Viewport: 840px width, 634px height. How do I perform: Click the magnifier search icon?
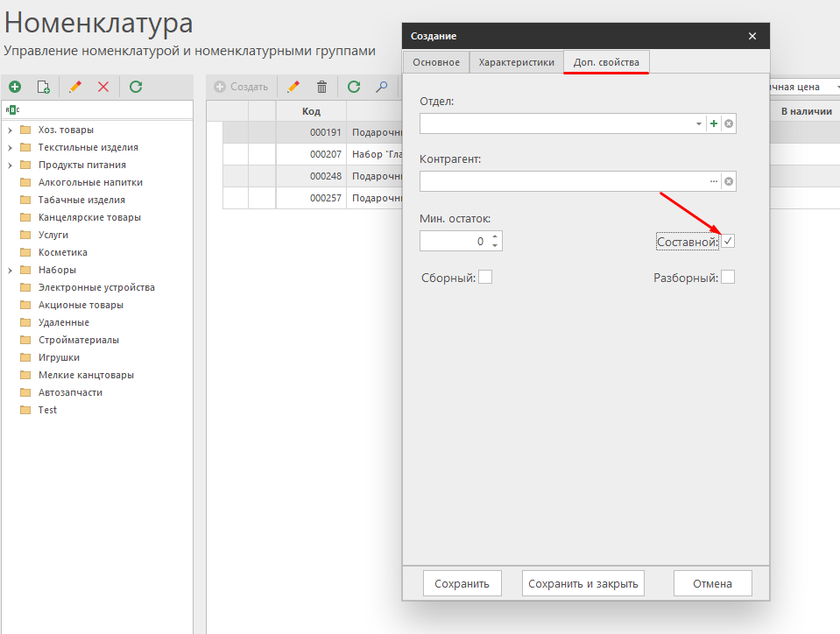[382, 87]
